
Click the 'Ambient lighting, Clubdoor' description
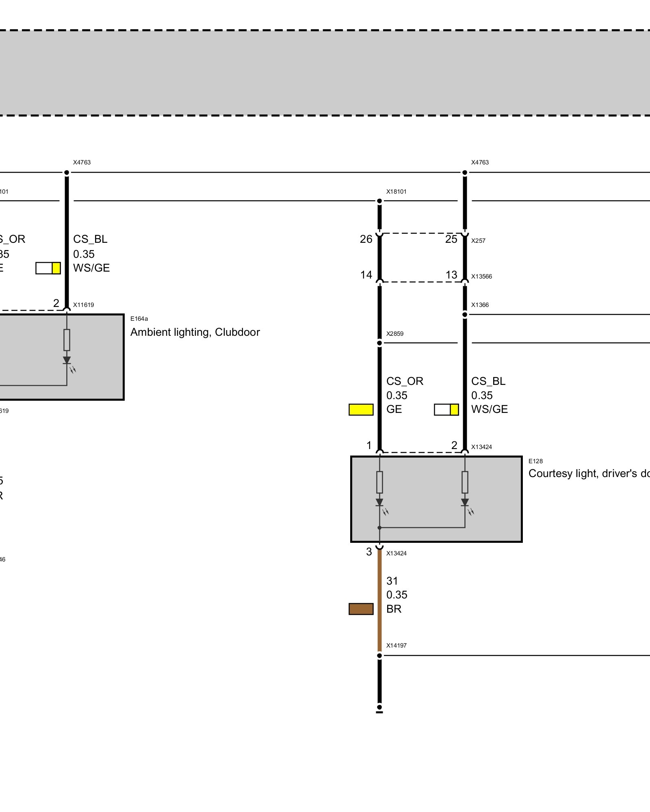click(x=195, y=332)
